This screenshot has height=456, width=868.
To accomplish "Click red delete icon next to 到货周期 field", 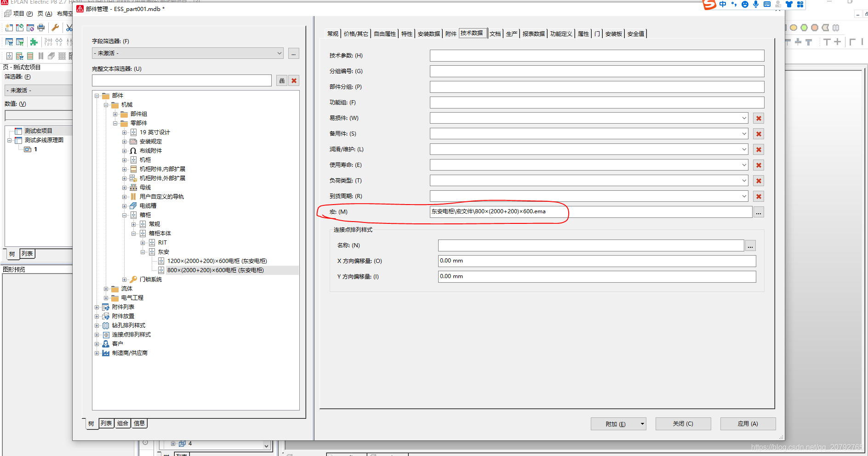I will pos(759,197).
